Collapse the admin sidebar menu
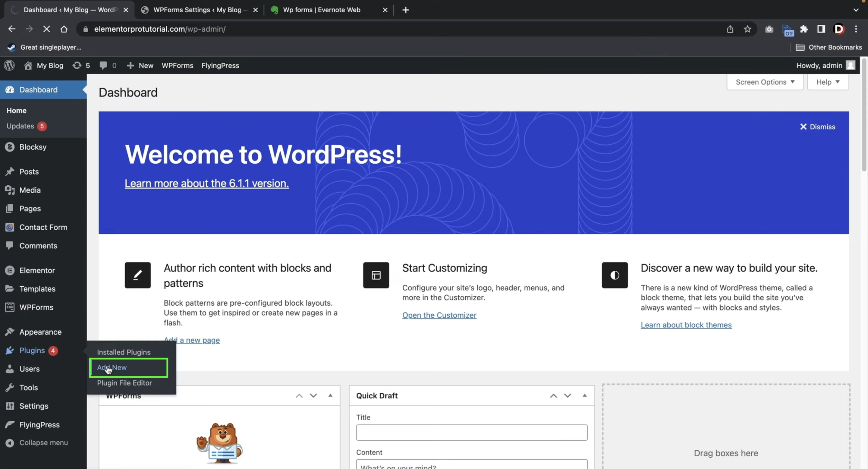The width and height of the screenshot is (868, 469). pyautogui.click(x=43, y=442)
